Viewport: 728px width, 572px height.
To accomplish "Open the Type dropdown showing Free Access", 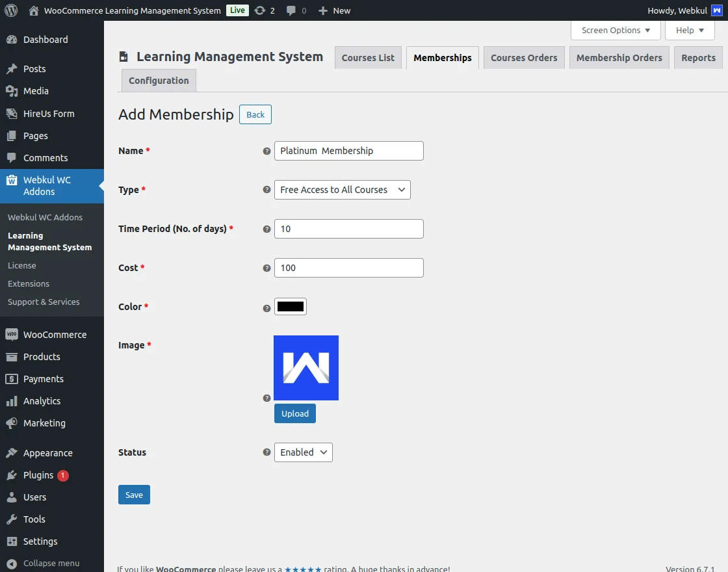I will (x=342, y=190).
